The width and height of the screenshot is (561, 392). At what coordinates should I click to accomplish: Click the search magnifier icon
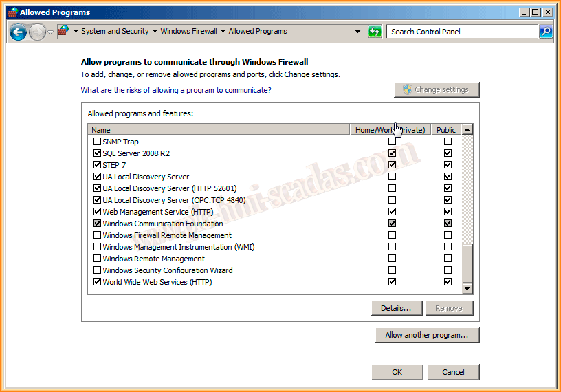(546, 32)
